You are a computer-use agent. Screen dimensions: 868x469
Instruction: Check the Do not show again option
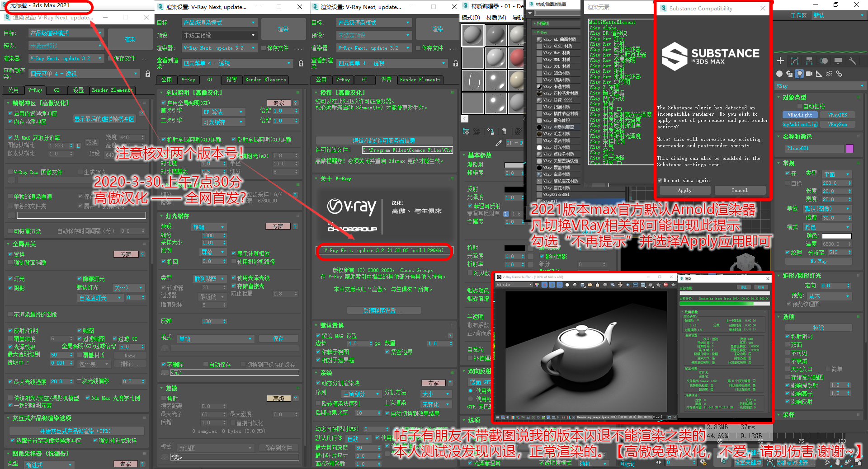tap(661, 180)
